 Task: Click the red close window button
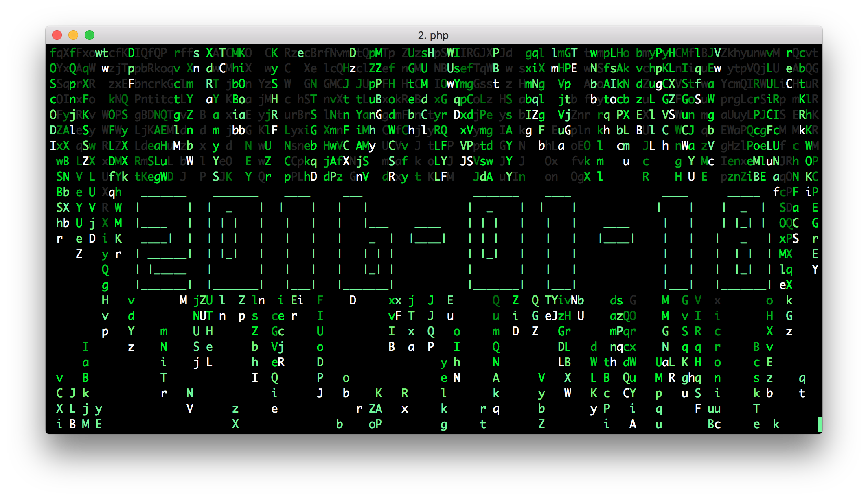tap(57, 35)
